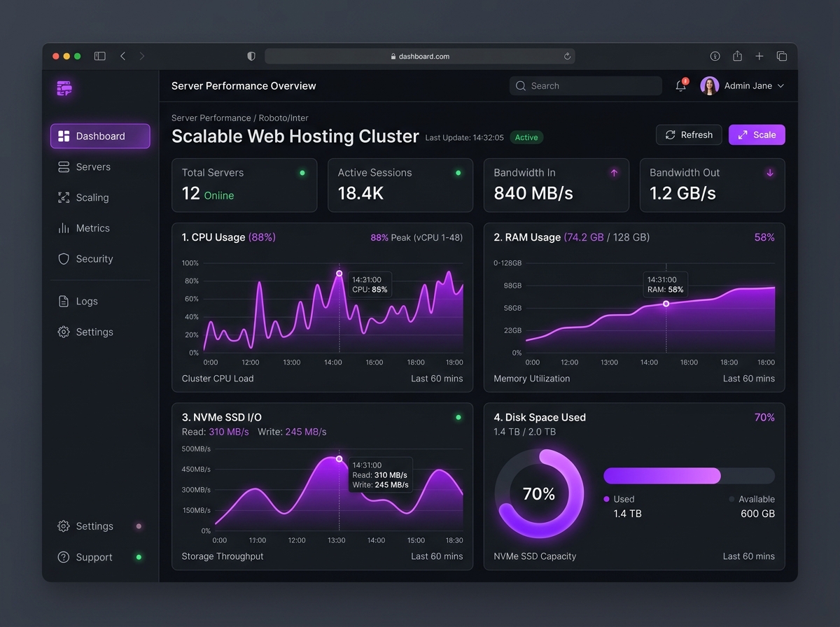
Task: Click the RAM chart 58% data point
Action: pyautogui.click(x=666, y=304)
